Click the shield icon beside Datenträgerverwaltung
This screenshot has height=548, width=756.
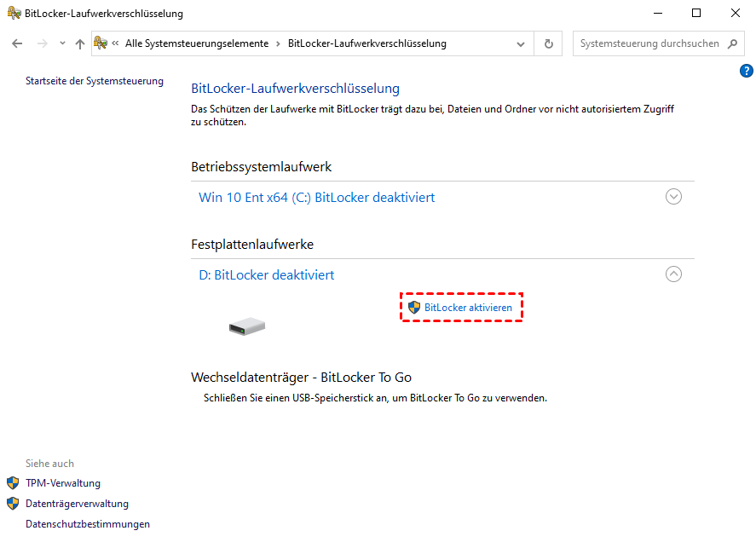click(13, 504)
